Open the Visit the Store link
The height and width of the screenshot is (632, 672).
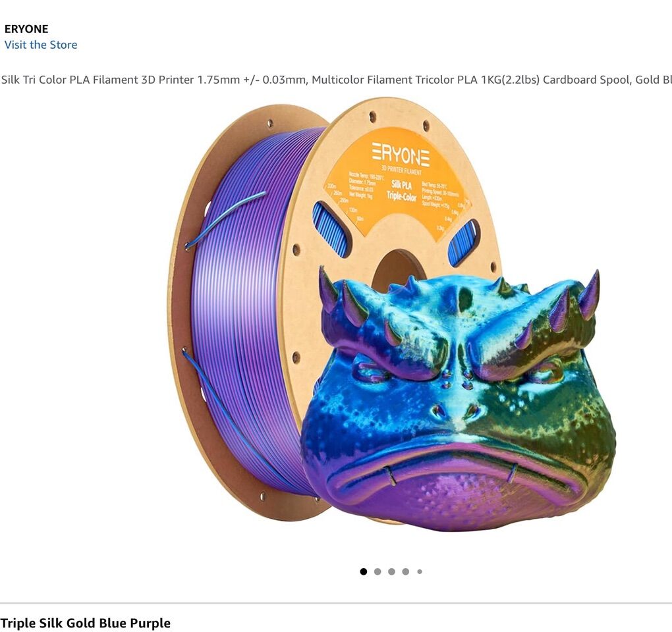click(41, 45)
